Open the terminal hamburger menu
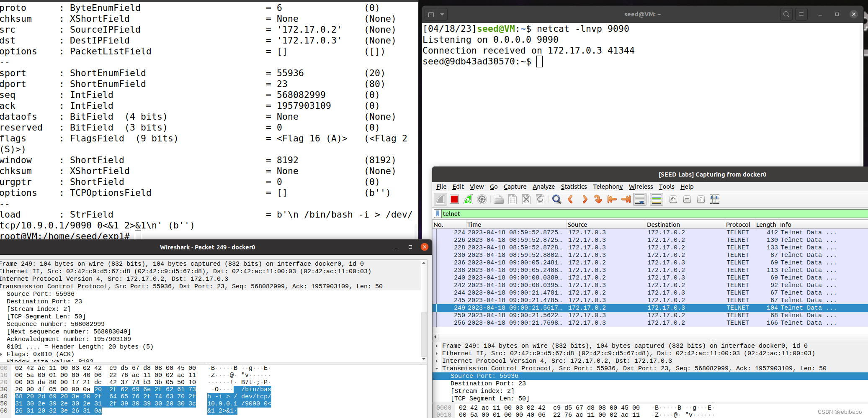868x418 pixels. (x=801, y=14)
